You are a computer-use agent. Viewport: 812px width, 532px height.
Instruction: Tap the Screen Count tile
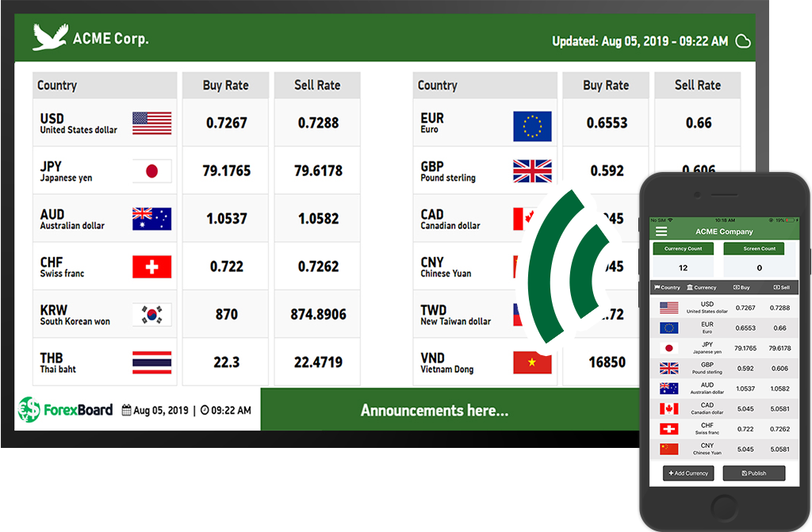(x=759, y=259)
